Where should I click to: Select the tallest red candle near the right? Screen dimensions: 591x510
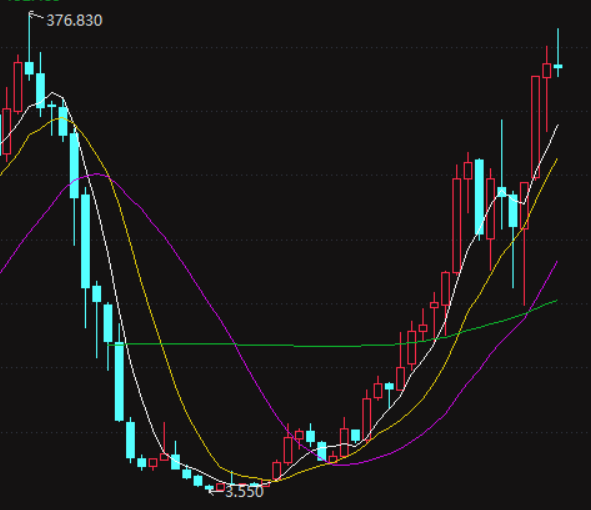point(535,127)
